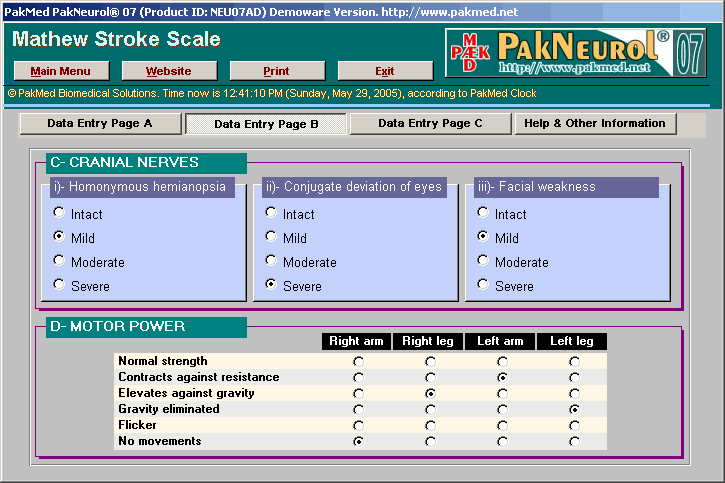Viewport: 725px width, 483px height.
Task: Click the 'Flicker' row label
Action: click(x=137, y=425)
